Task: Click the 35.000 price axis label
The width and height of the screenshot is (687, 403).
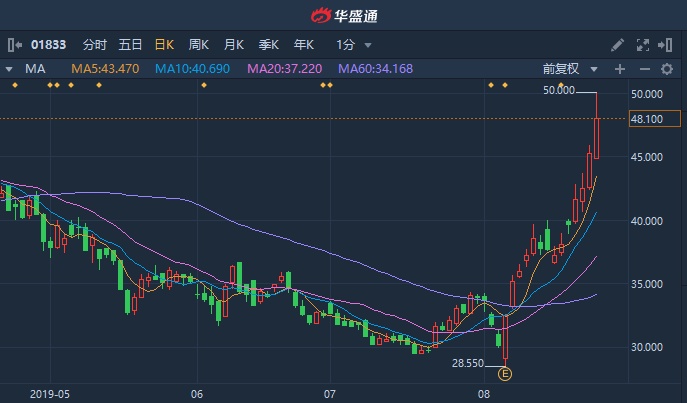Action: [647, 284]
